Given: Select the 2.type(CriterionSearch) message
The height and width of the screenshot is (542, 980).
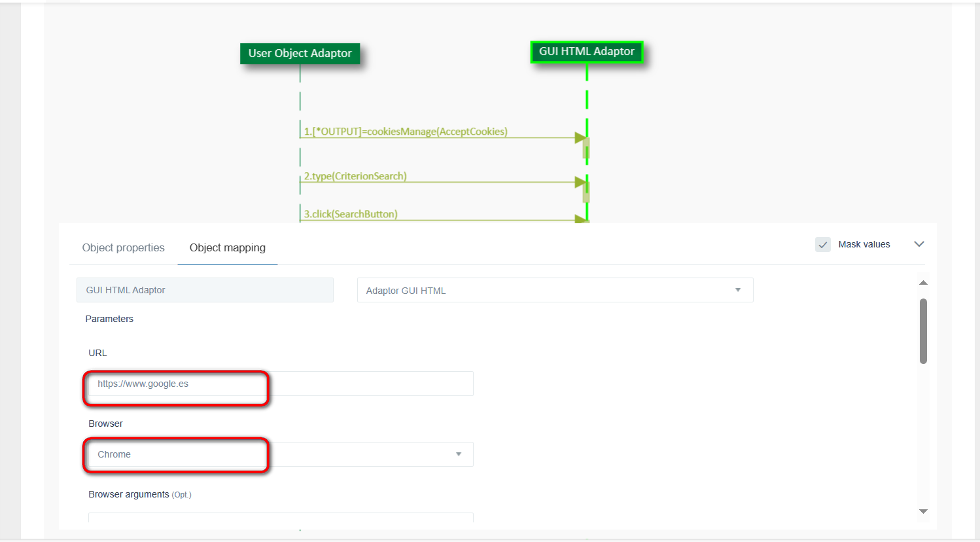Looking at the screenshot, I should tap(355, 176).
